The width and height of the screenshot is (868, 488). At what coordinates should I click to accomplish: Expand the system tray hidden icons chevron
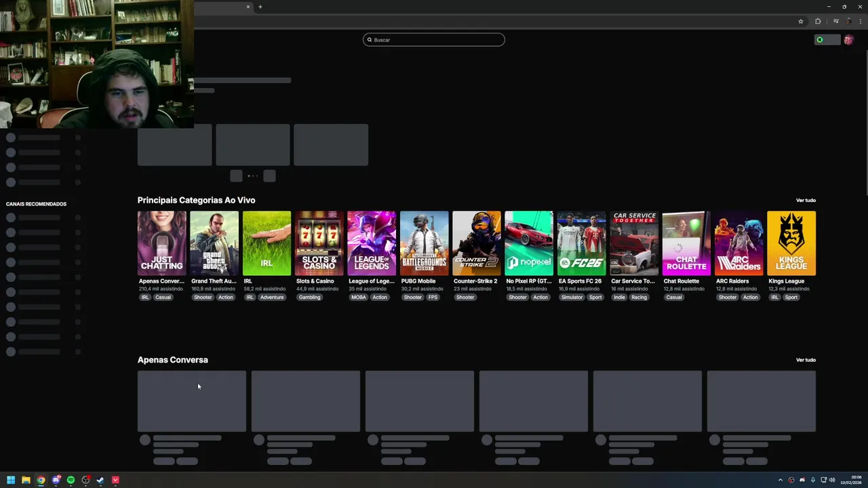click(781, 481)
